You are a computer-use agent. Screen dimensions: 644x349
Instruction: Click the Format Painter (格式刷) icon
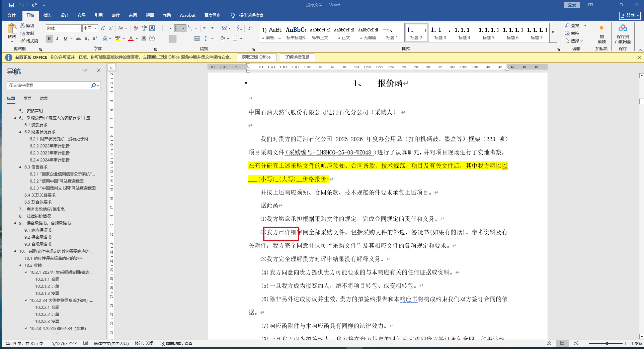pyautogui.click(x=23, y=41)
